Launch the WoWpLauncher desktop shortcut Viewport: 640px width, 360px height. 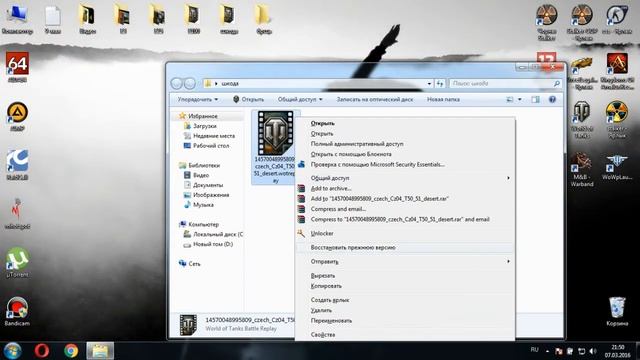pyautogui.click(x=617, y=167)
